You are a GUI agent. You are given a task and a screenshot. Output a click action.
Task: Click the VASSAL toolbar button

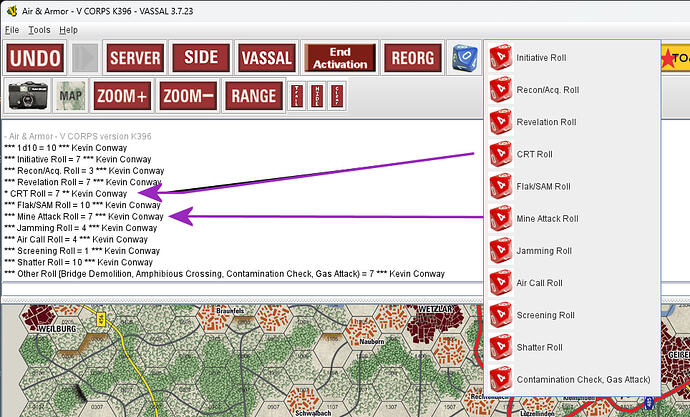coord(267,58)
